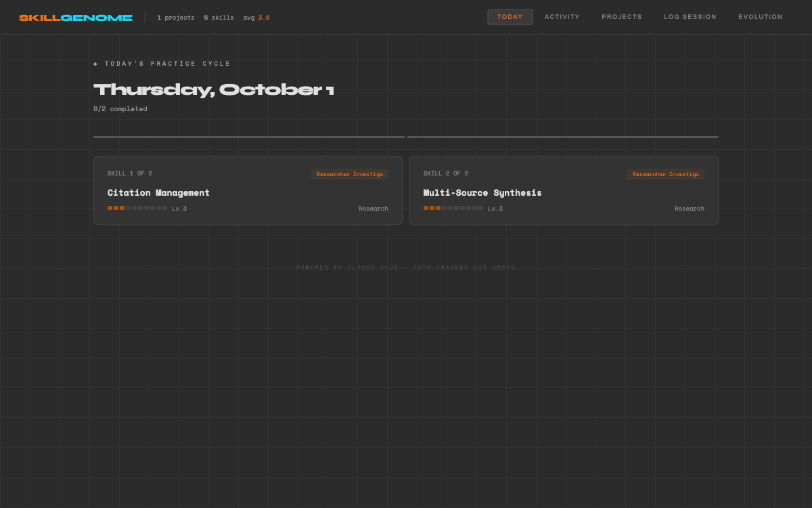Image resolution: width=812 pixels, height=508 pixels.
Task: Click the 'avg 3.6' header stat
Action: tap(256, 18)
